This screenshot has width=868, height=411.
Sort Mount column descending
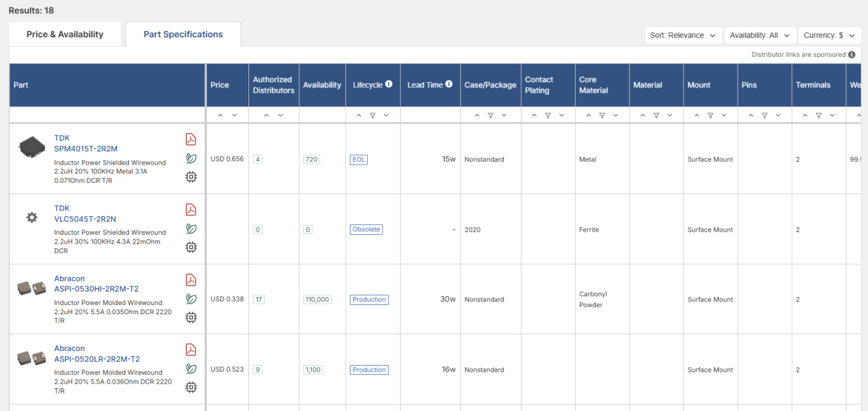click(x=724, y=115)
